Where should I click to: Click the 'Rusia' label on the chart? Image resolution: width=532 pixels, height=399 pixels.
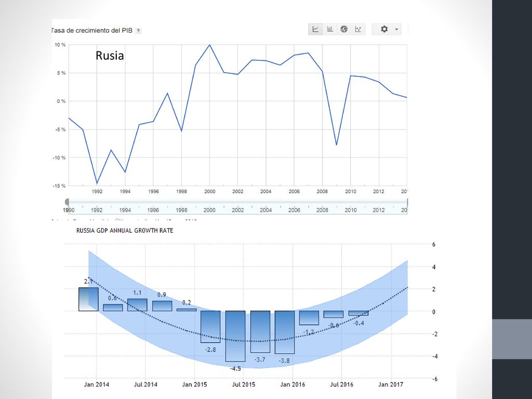pyautogui.click(x=110, y=55)
